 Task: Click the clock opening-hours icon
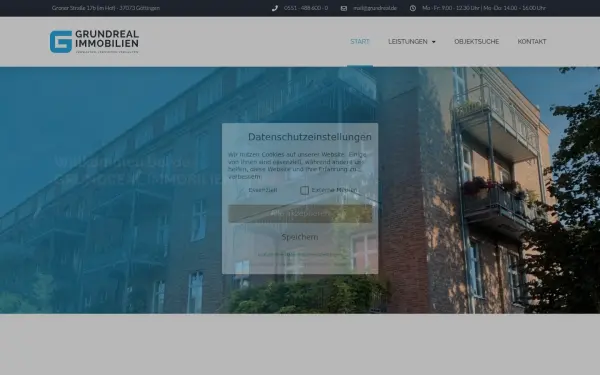point(412,8)
